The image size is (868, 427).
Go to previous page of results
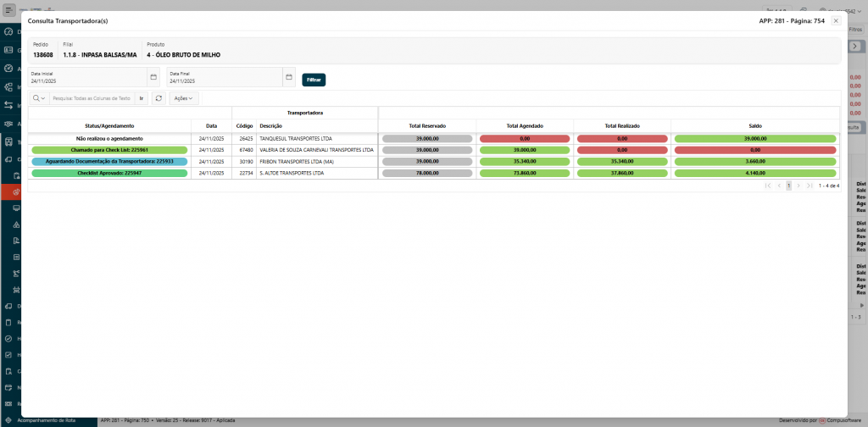pyautogui.click(x=779, y=186)
